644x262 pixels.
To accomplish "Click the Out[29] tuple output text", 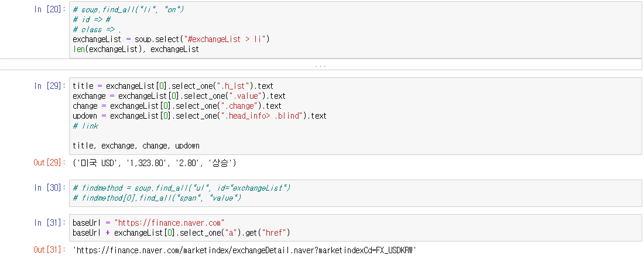I will (x=155, y=163).
